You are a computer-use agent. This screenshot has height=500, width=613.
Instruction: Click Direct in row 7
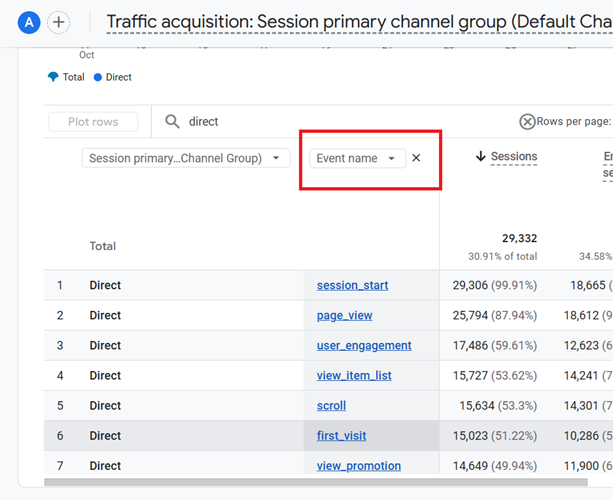click(x=105, y=466)
